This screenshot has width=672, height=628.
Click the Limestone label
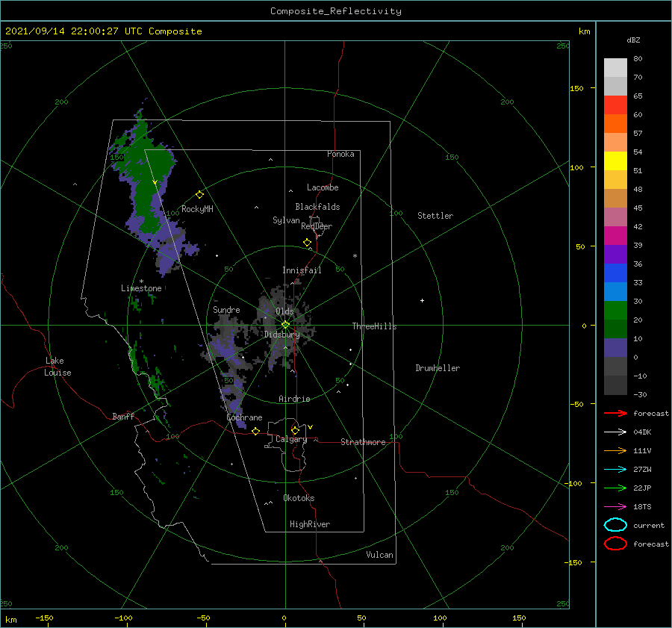141,288
